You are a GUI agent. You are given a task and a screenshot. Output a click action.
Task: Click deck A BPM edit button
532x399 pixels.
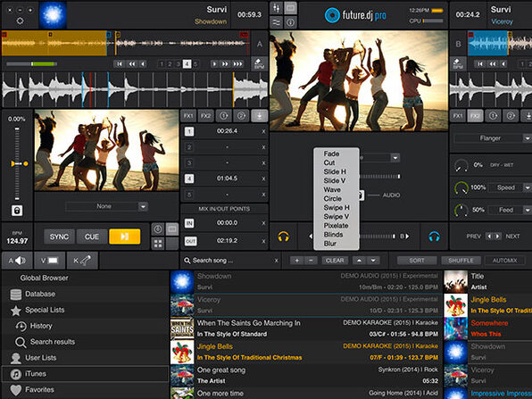[259, 63]
